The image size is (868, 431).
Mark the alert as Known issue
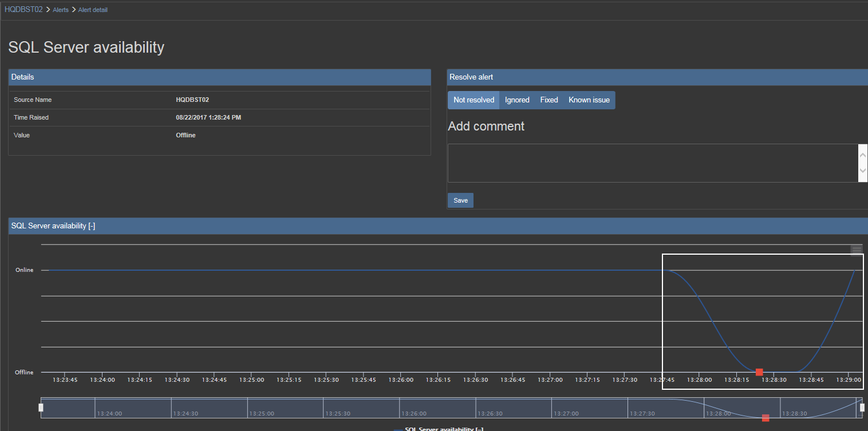tap(589, 100)
